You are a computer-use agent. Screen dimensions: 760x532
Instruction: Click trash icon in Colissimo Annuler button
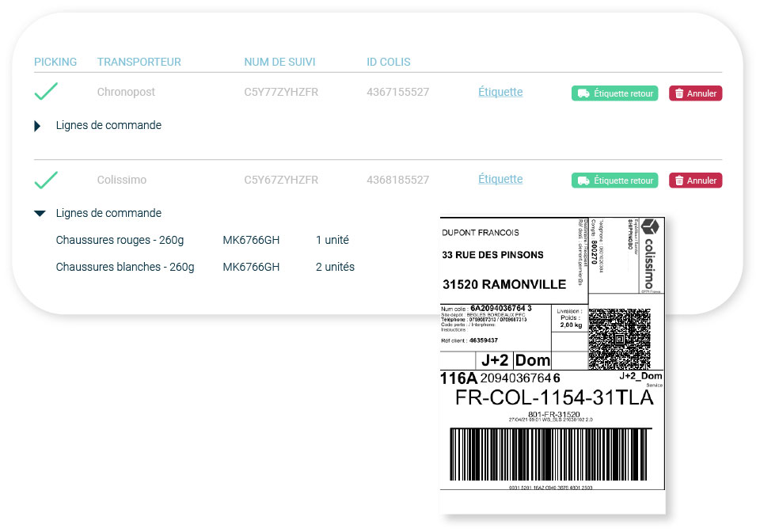[x=679, y=180]
